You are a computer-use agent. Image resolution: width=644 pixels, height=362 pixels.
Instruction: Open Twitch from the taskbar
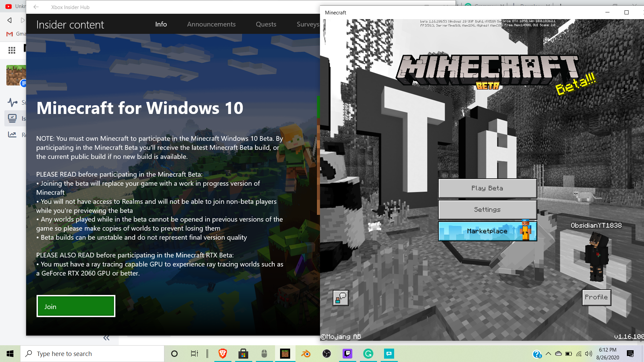point(347,354)
